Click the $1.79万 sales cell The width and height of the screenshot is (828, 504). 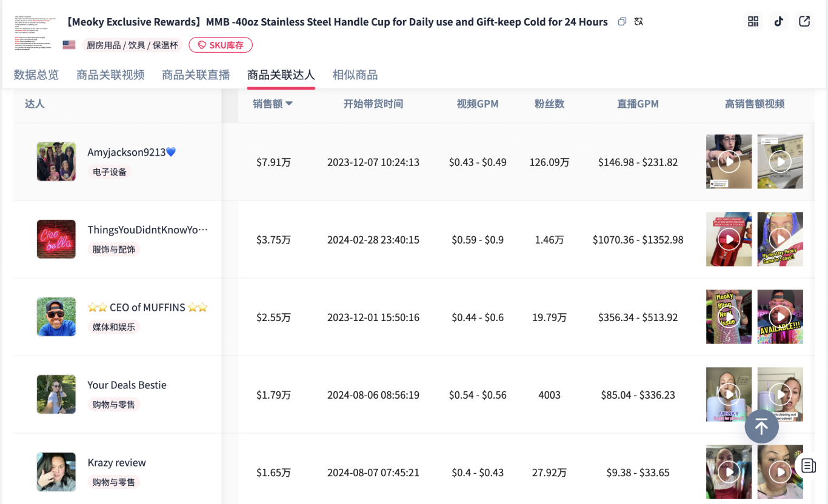[273, 395]
